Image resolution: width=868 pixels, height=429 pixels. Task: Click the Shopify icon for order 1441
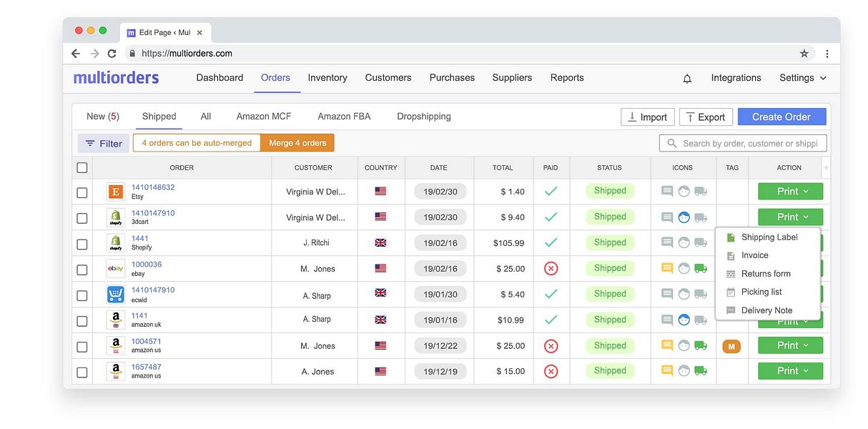click(115, 242)
